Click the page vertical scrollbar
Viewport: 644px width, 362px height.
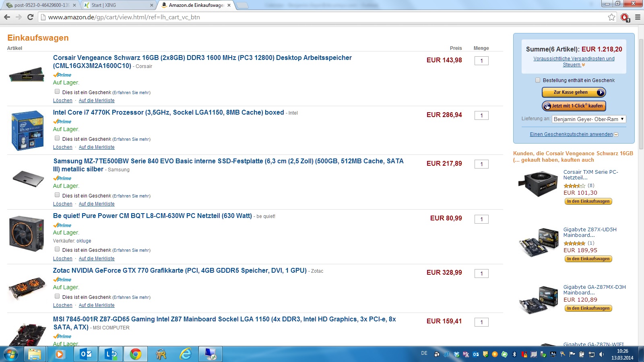641,95
